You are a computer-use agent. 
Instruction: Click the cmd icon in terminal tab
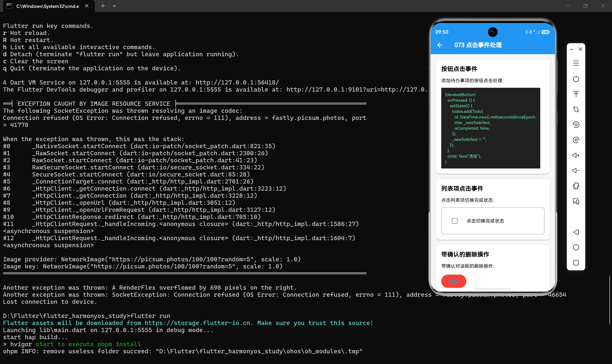pyautogui.click(x=9, y=6)
